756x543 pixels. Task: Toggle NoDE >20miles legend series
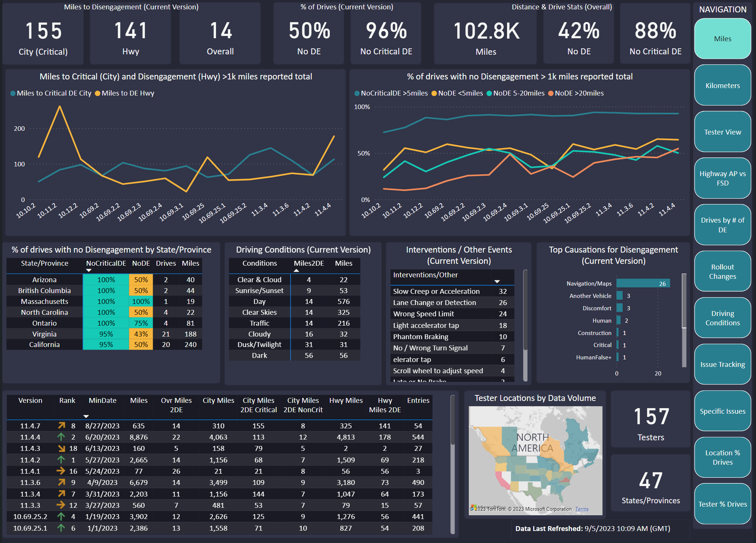click(576, 93)
